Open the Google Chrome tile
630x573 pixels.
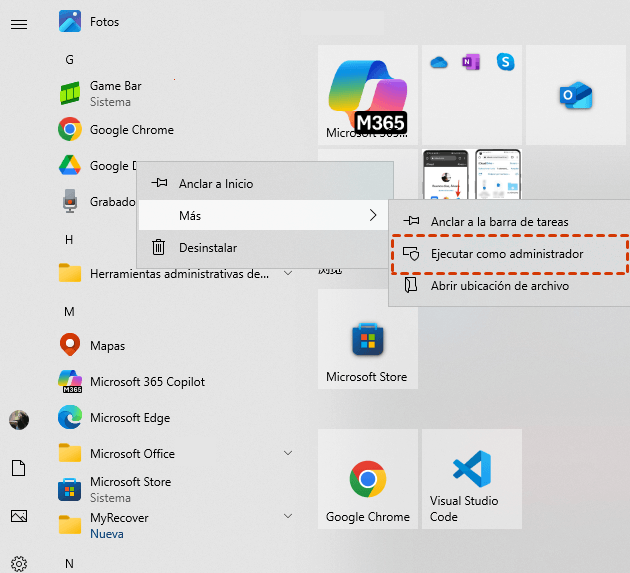368,479
